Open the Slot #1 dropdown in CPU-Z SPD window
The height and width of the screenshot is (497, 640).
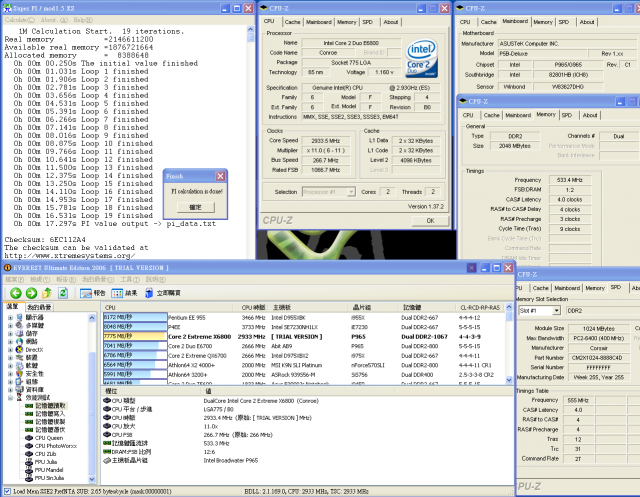point(556,311)
